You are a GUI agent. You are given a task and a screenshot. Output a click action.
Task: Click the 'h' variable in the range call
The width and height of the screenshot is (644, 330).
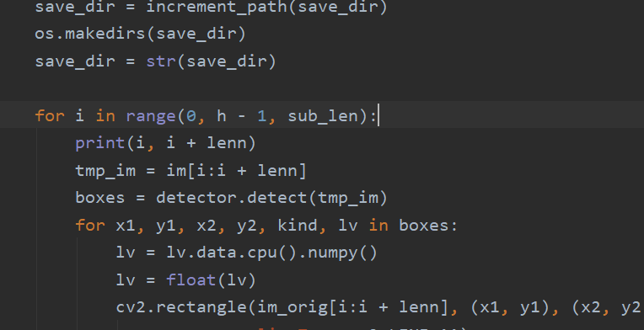click(x=222, y=116)
